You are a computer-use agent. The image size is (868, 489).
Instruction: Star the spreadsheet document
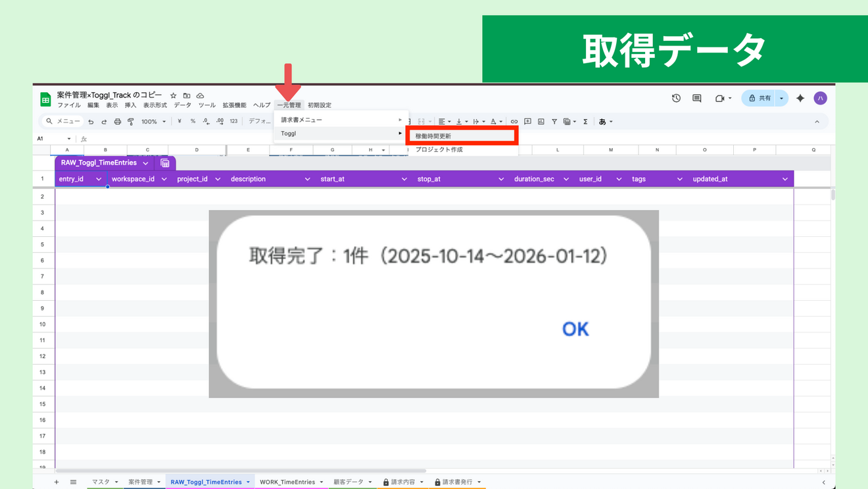(174, 96)
